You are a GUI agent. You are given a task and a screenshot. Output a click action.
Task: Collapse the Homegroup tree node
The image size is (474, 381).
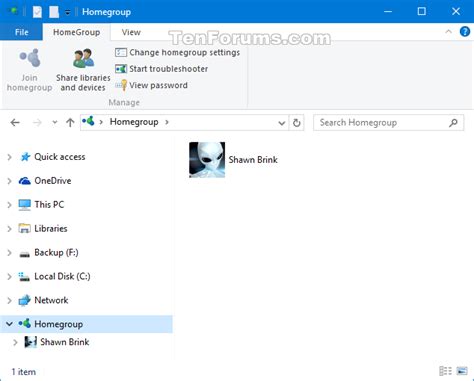(x=9, y=324)
